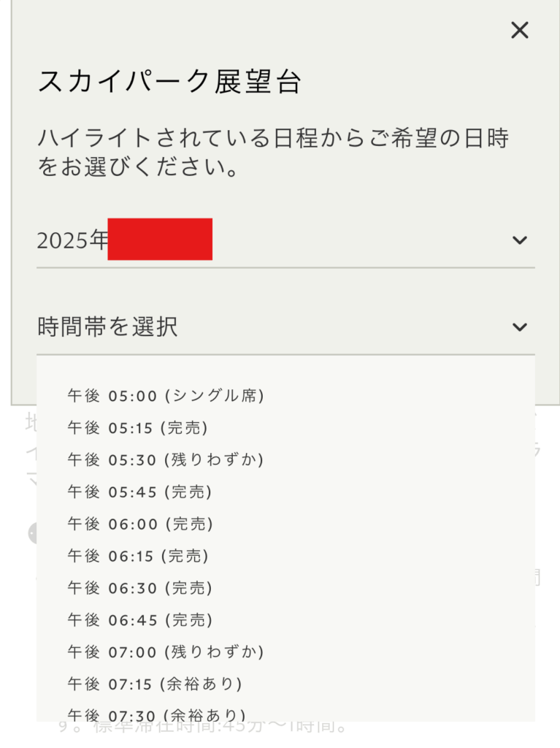Close the スカイパーク展望台 dialog with the X icon
560x748 pixels.
tap(519, 30)
